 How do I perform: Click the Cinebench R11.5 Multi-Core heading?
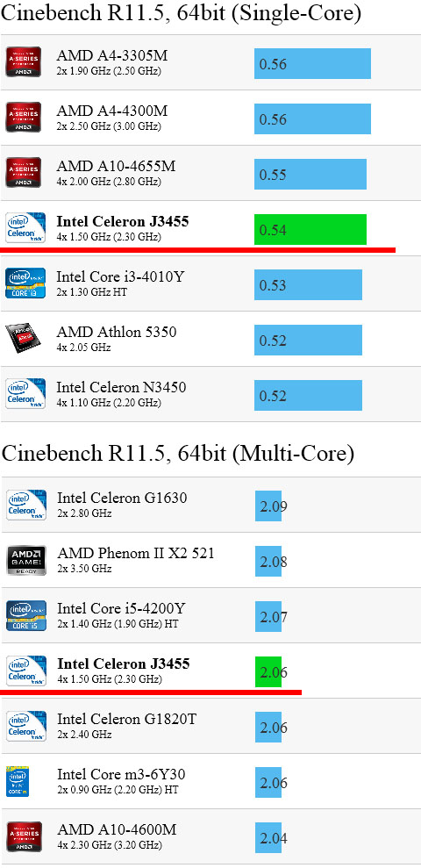177,454
